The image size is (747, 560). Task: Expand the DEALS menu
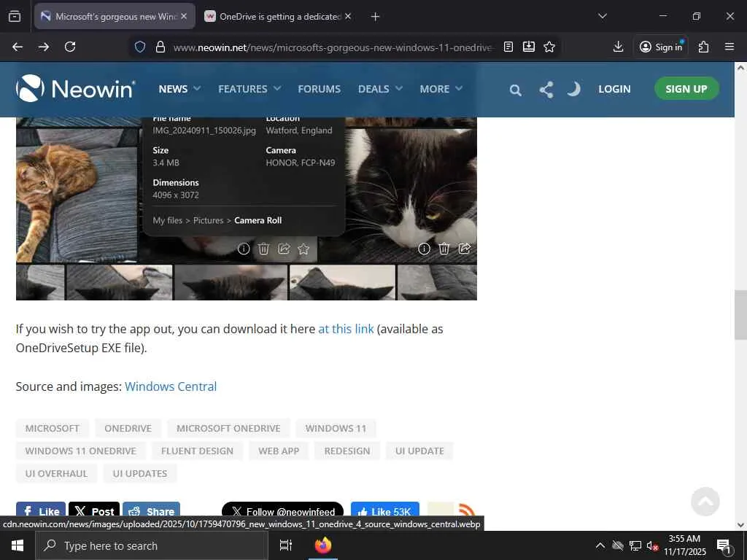(380, 89)
